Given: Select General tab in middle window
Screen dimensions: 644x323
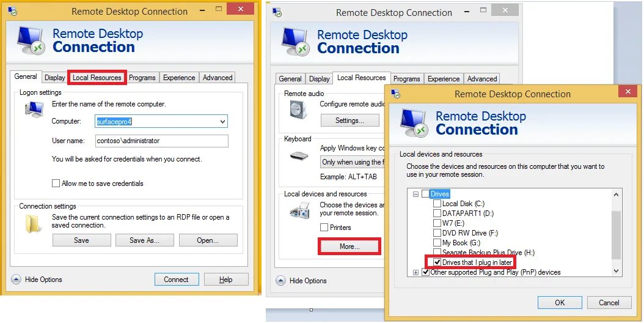Looking at the screenshot, I should [x=290, y=78].
